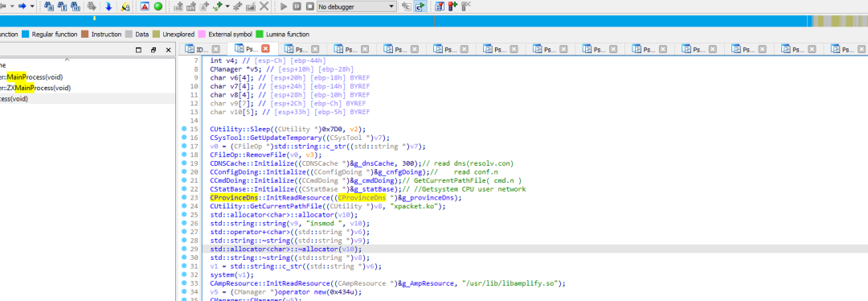Select the ::MainProcess(void) function row

tap(88, 77)
